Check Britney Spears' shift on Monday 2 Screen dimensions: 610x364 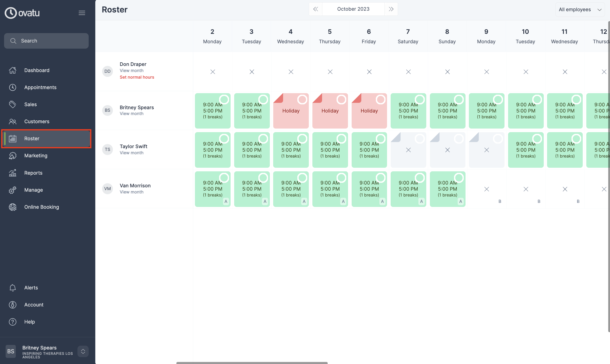[x=213, y=111]
